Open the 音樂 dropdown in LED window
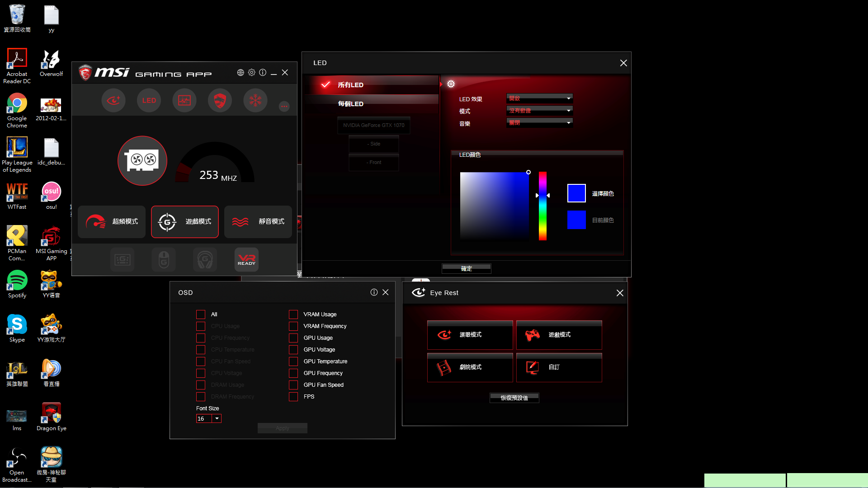This screenshot has width=868, height=488. point(540,122)
